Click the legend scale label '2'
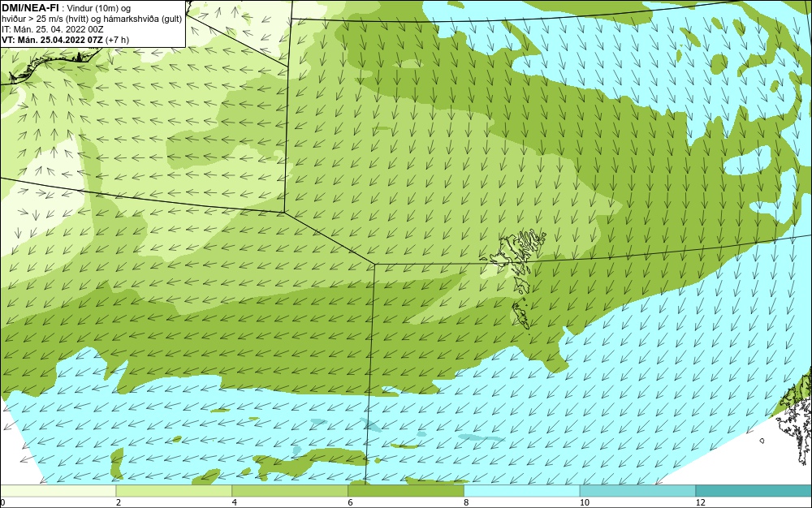Viewport: 812px width, 508px height. pos(119,502)
